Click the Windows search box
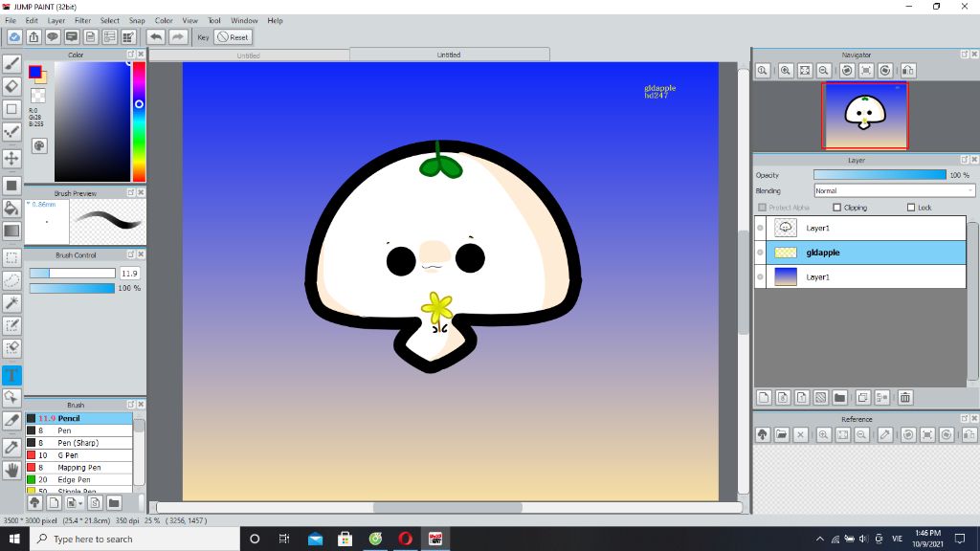 [x=135, y=539]
